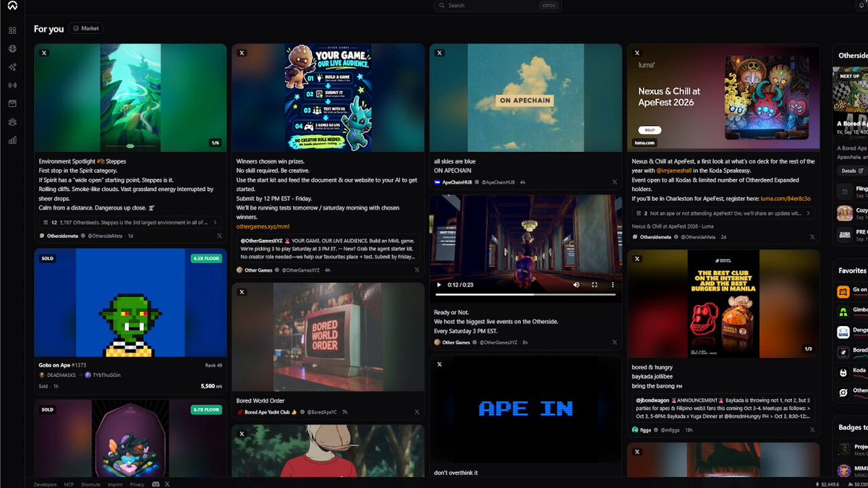Image resolution: width=868 pixels, height=488 pixels.
Task: Click the quoted @OtherGamesXYZ post preview
Action: point(328,248)
